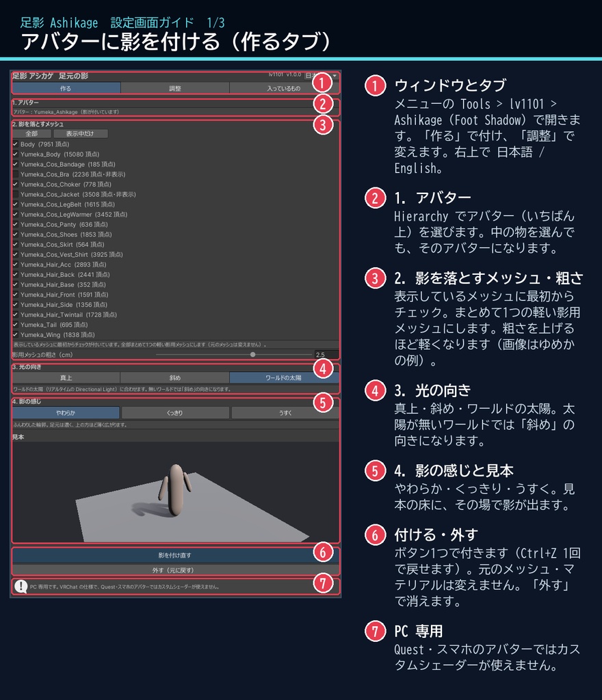Toggle Yumeka_Cos_Panty checkbox
This screenshot has width=602, height=700.
point(15,224)
